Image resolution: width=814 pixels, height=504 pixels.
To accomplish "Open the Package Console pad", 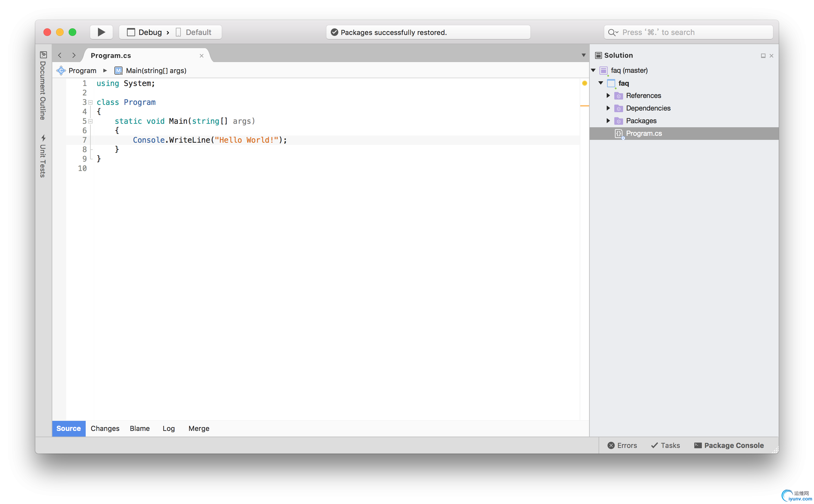I will tap(729, 445).
